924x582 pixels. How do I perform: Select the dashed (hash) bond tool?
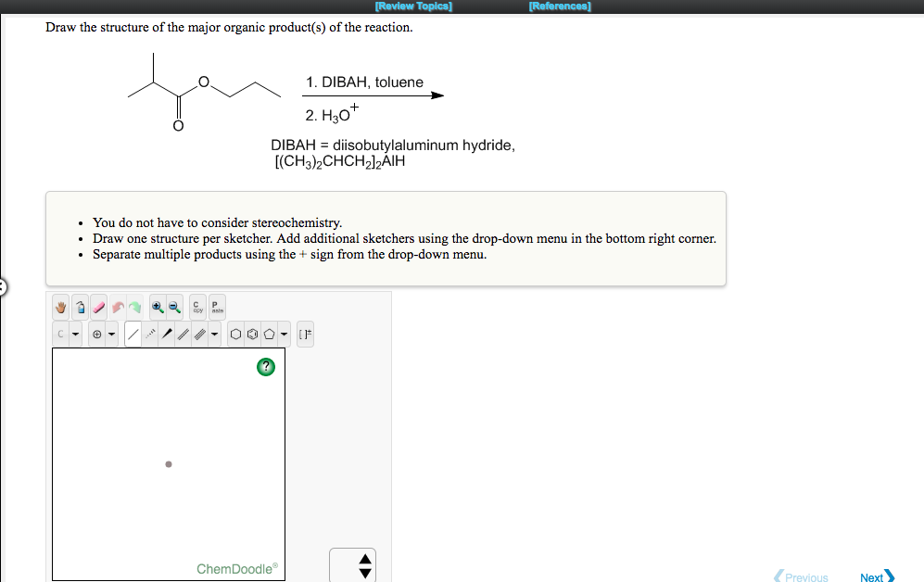point(152,334)
